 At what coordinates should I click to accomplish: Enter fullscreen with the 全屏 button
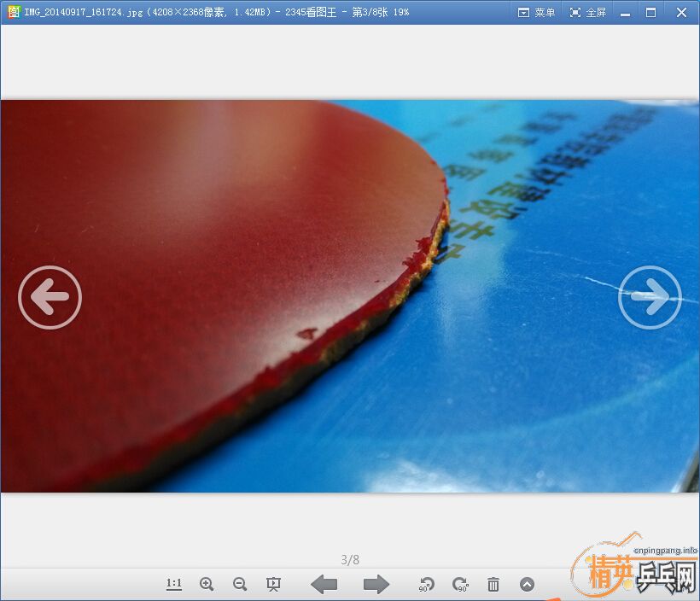coord(587,12)
